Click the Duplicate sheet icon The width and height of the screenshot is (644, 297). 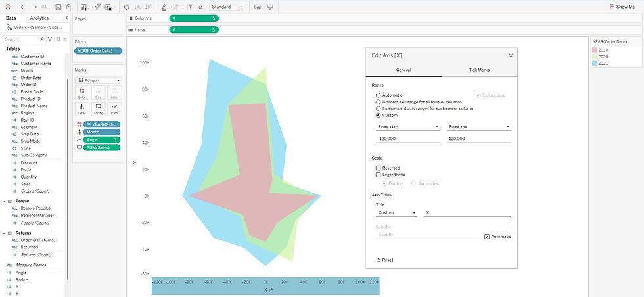(98, 7)
